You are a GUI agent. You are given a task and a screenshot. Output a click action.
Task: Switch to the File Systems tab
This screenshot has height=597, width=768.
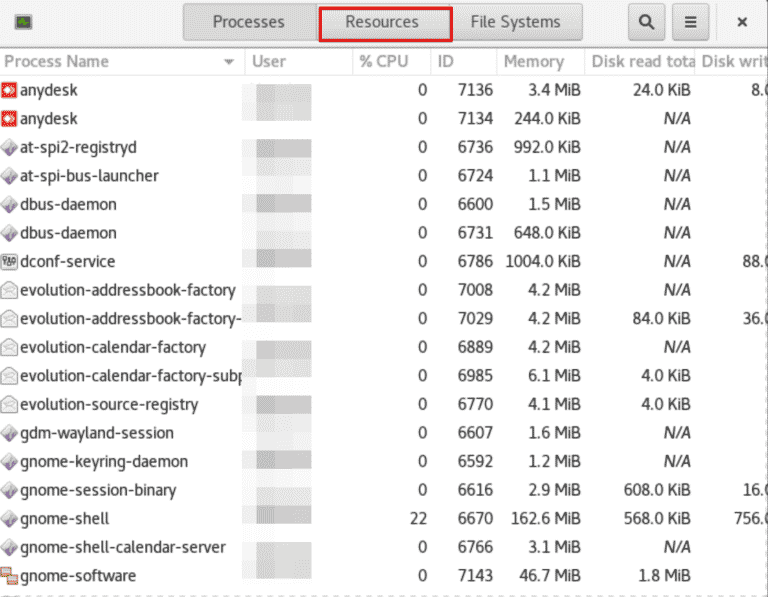point(516,22)
